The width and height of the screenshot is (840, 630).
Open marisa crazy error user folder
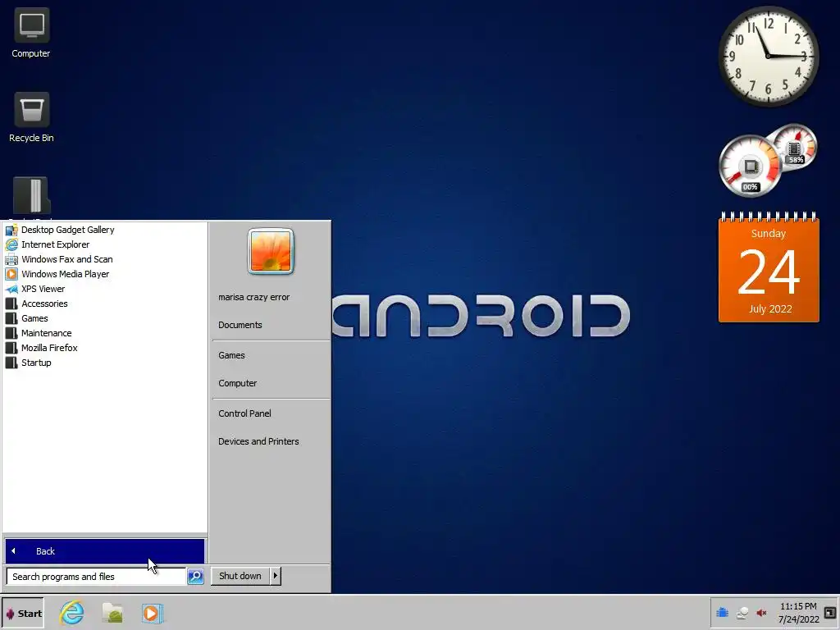(x=254, y=297)
